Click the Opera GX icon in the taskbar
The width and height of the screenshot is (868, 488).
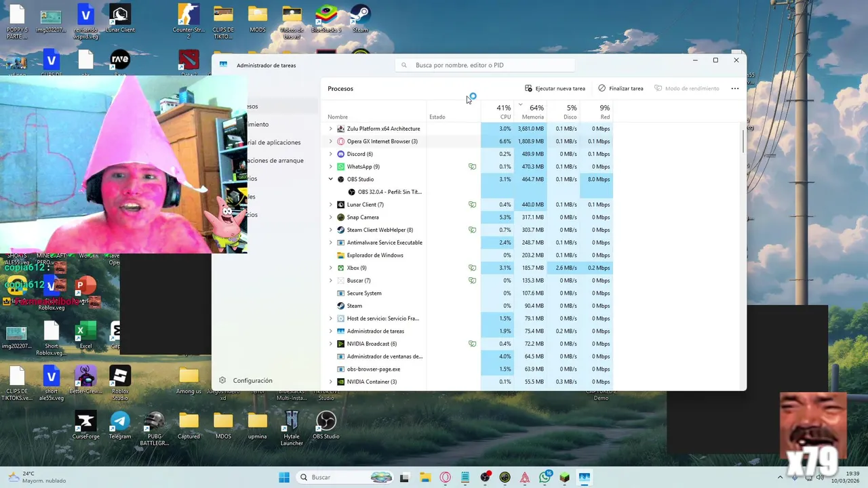tap(445, 477)
